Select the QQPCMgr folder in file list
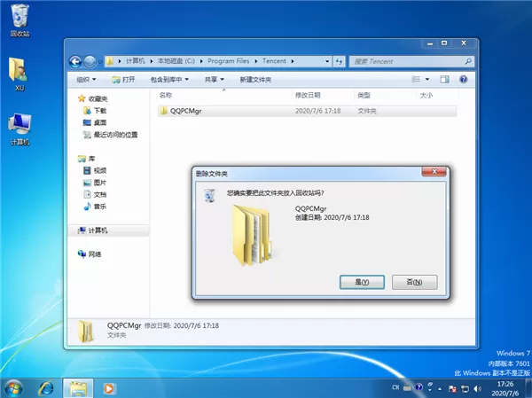This screenshot has width=532, height=398. click(307, 111)
